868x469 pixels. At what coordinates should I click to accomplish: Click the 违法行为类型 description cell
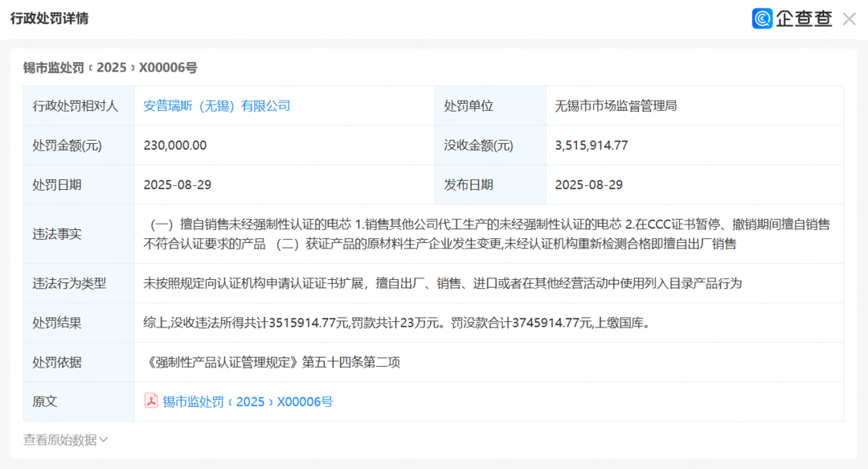pyautogui.click(x=442, y=283)
